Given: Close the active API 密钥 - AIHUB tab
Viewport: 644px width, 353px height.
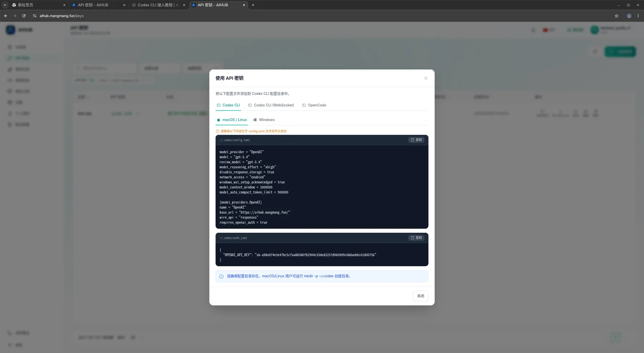Looking at the screenshot, I should tap(244, 5).
